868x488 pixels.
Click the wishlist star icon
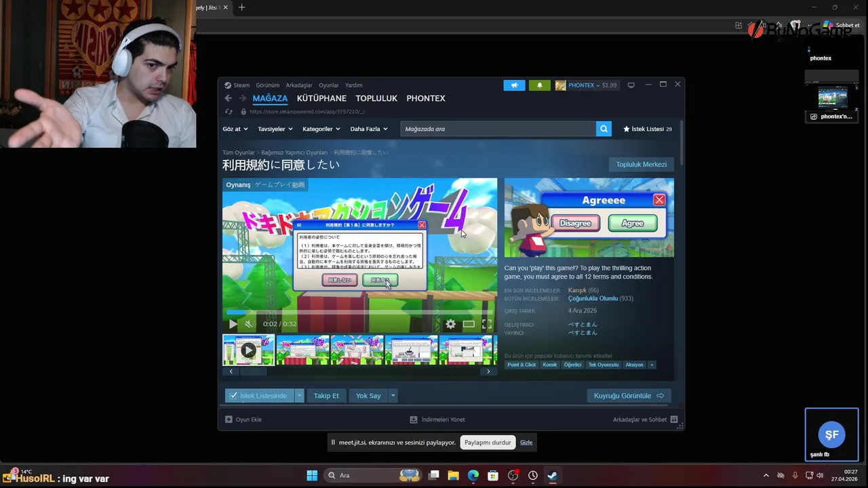coord(627,129)
